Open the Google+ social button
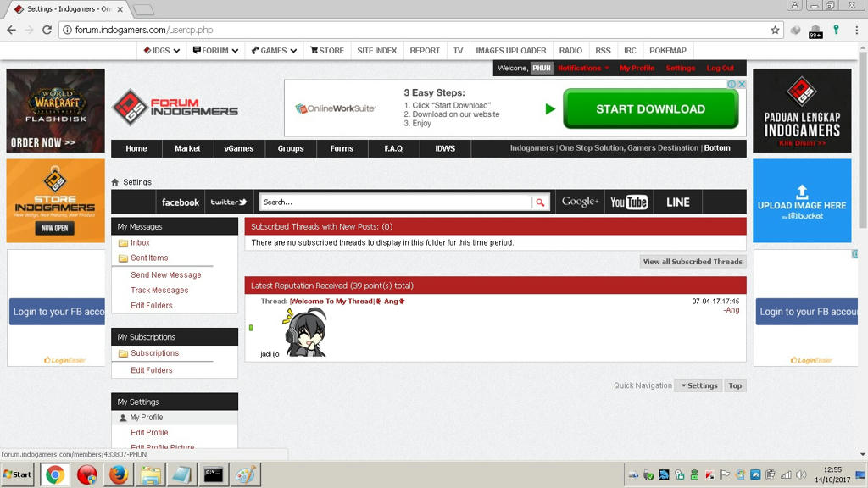This screenshot has height=488, width=868. (x=580, y=202)
